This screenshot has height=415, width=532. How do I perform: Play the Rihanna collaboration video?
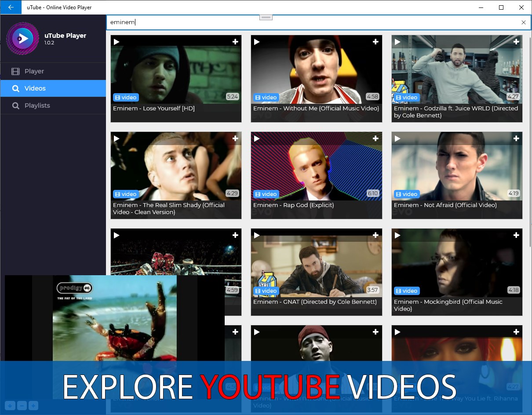(x=397, y=332)
